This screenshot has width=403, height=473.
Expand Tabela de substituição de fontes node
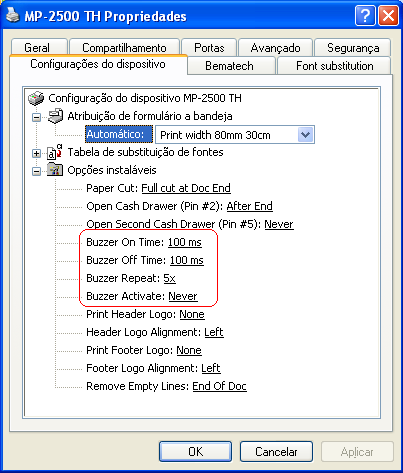coord(36,153)
